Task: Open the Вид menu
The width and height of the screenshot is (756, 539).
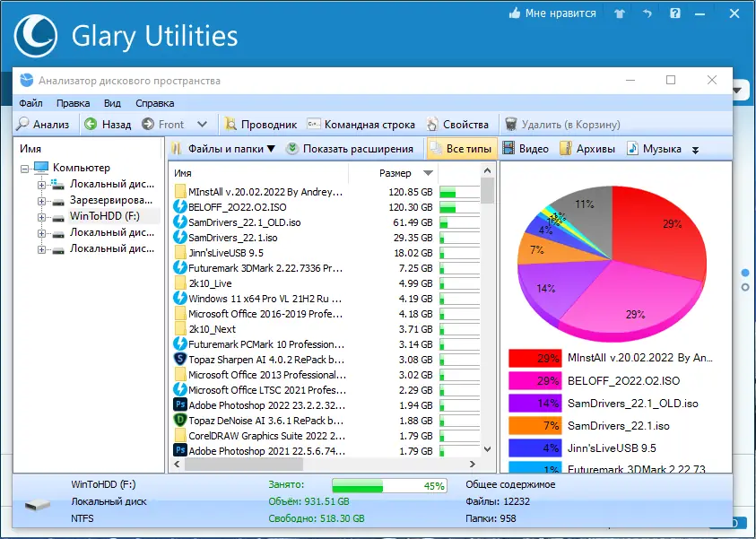Action: tap(112, 103)
